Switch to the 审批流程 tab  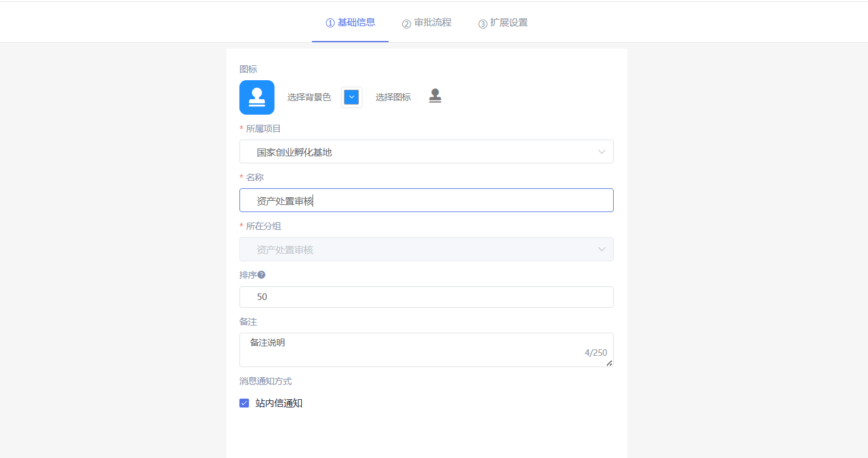[x=427, y=23]
